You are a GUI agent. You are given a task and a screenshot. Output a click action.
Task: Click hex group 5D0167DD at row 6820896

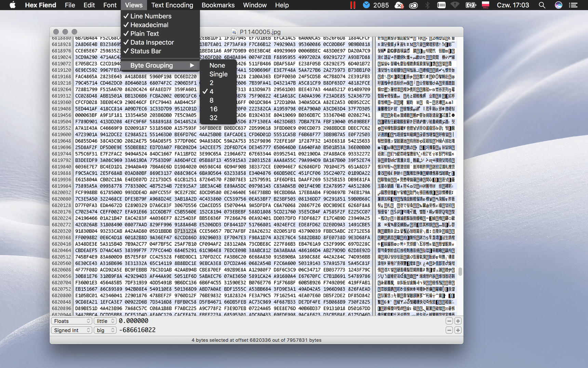coord(359,308)
